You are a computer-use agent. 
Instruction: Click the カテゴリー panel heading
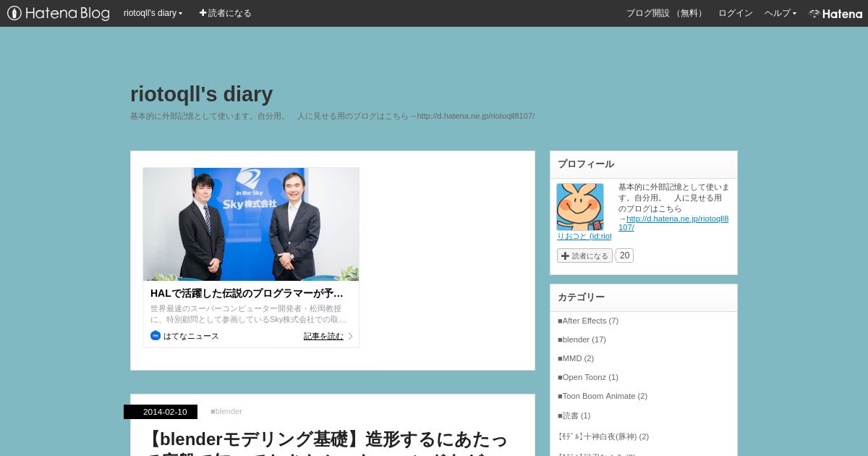point(581,297)
